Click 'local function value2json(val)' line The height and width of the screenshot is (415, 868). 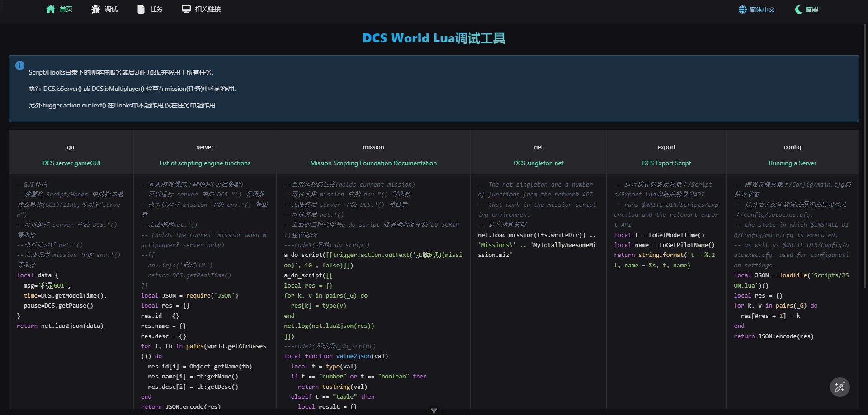336,356
